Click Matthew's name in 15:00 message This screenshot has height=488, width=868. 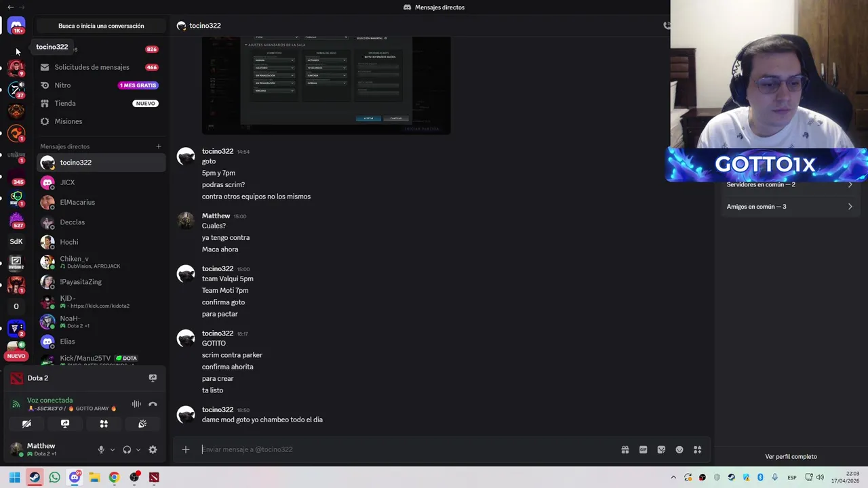(x=216, y=216)
